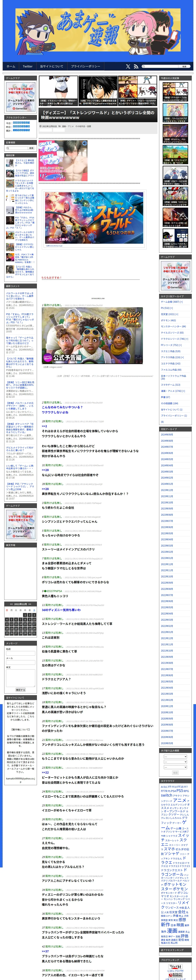Viewport: 196px width, 980px height.
Task: Open the Strange World movie poster image
Action: (x=94, y=218)
